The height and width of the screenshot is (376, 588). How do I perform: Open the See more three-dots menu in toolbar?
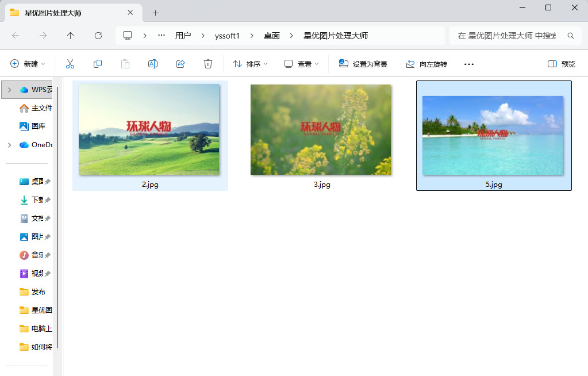[x=469, y=64]
